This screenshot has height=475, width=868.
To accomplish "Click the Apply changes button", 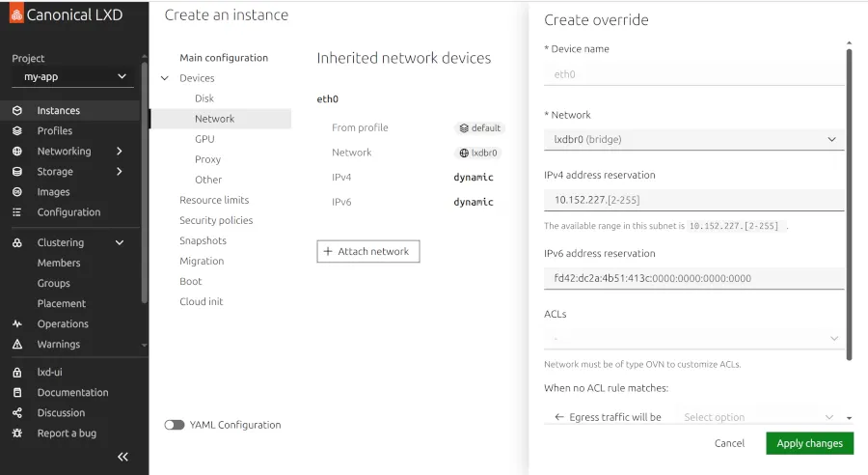I will pos(809,443).
